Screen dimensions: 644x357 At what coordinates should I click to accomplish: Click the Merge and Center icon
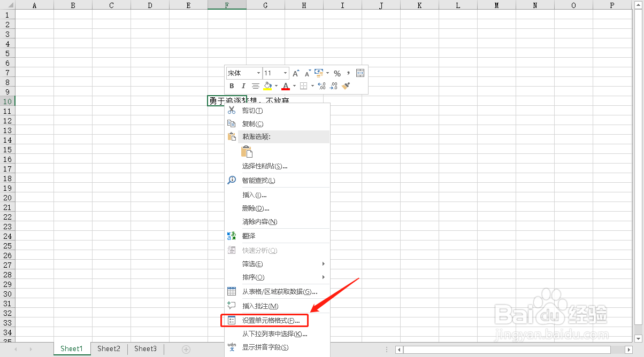[359, 73]
